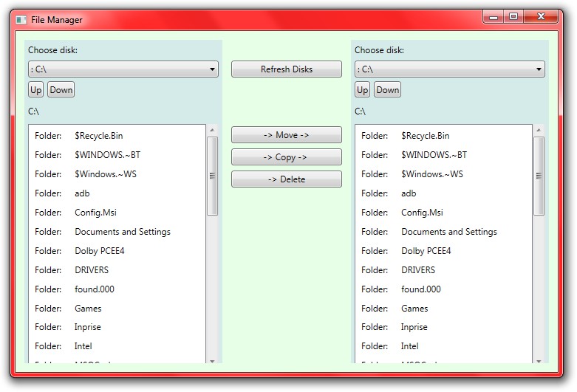Image resolution: width=577 pixels, height=392 pixels.
Task: Open the left Choose disk dropdown
Action: point(123,69)
